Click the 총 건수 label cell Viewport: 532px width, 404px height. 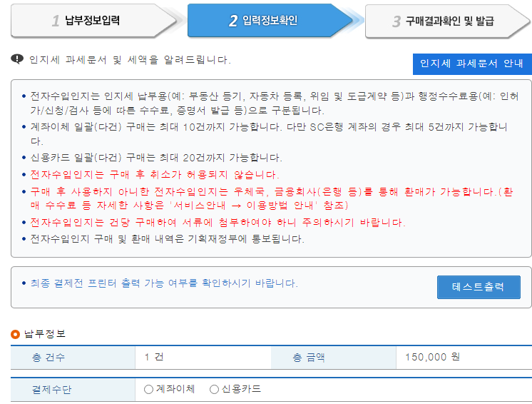(73, 358)
